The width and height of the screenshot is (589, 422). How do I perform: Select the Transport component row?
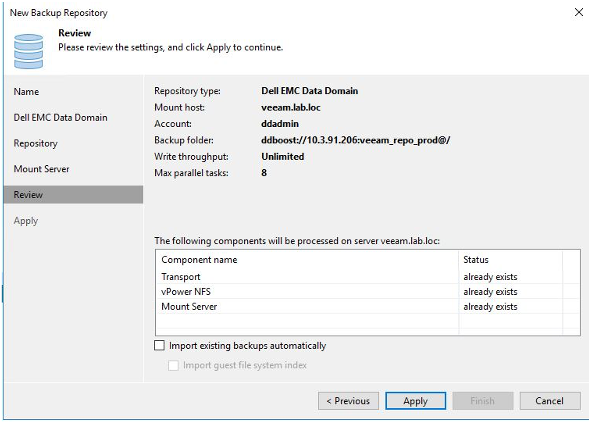367,277
